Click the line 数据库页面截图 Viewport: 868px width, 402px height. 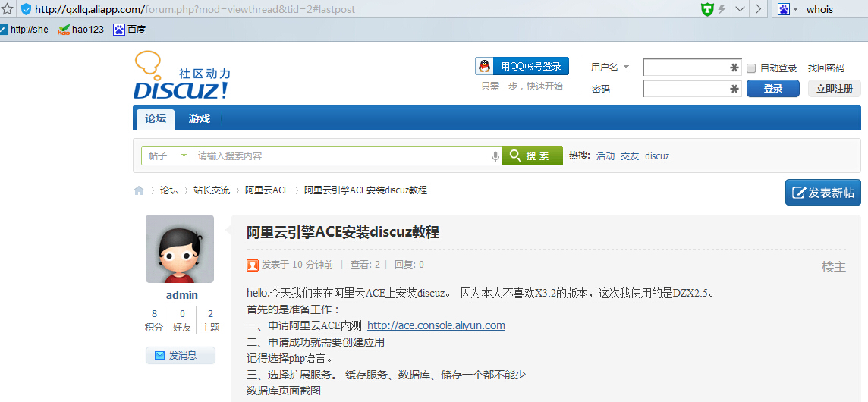[x=284, y=391]
